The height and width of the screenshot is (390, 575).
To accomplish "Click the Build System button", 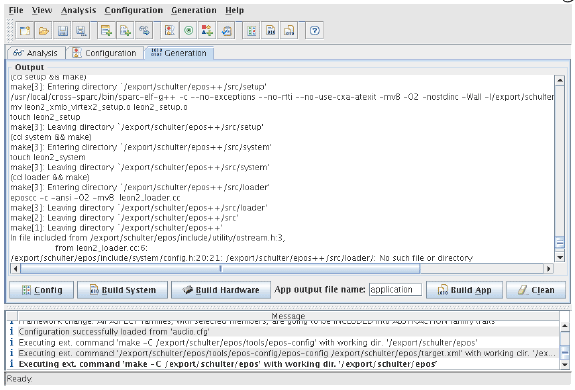I will pyautogui.click(x=122, y=290).
